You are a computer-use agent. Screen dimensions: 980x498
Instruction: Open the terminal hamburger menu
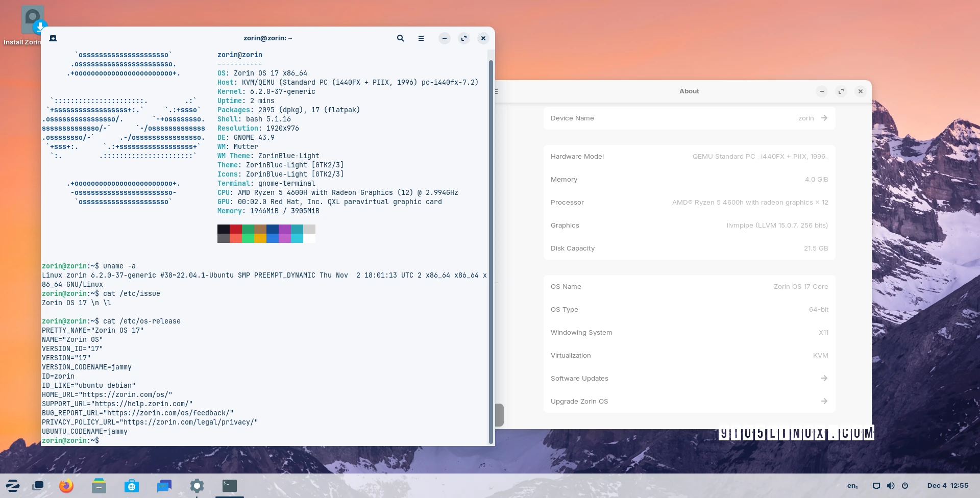point(421,38)
